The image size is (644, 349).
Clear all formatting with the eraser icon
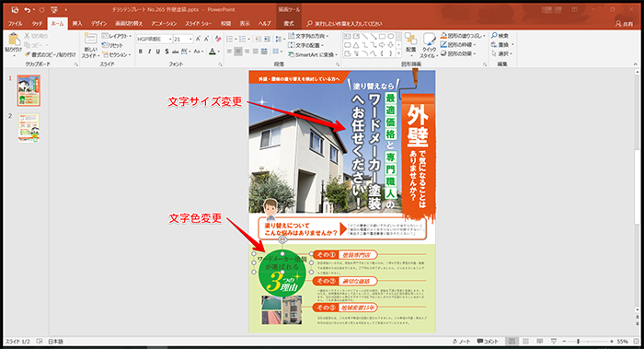tap(218, 39)
